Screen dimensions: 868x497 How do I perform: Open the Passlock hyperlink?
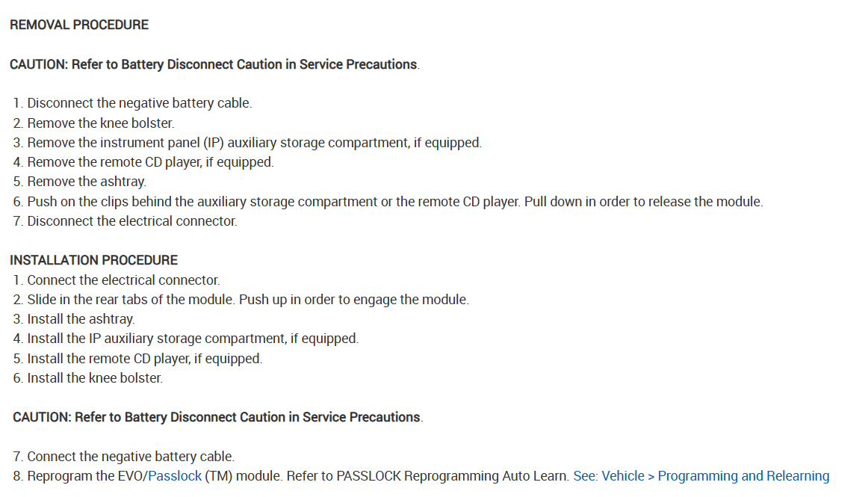[x=175, y=476]
